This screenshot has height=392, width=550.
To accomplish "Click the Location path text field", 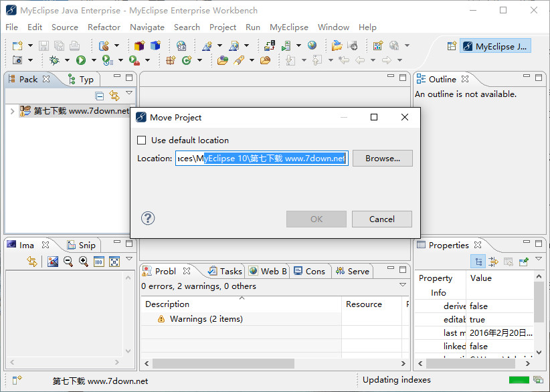I will point(261,159).
